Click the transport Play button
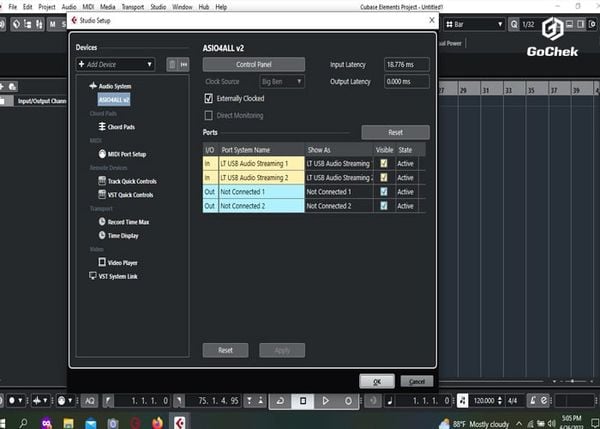600x429 pixels. [x=325, y=401]
